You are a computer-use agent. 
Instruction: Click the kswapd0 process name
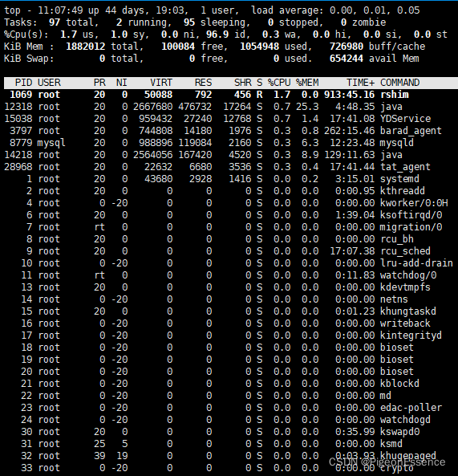pos(399,432)
